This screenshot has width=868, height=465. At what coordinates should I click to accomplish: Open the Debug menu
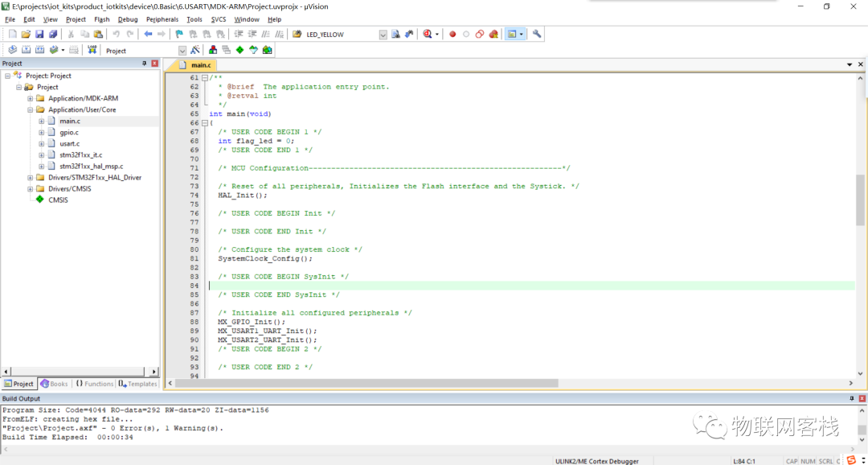128,19
